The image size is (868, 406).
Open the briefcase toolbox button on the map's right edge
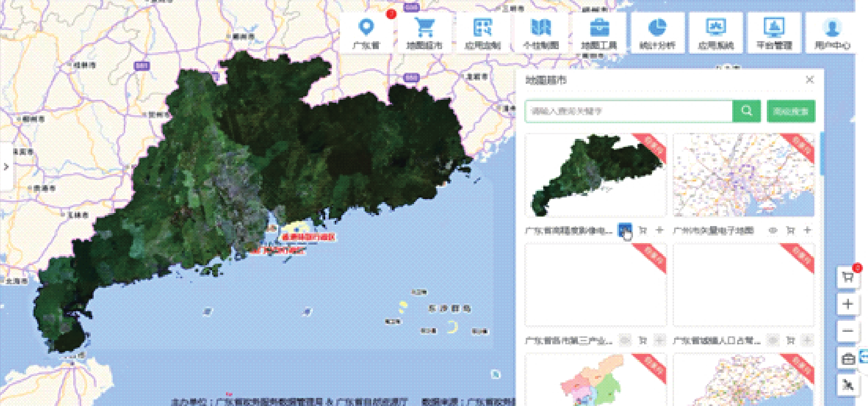(848, 358)
